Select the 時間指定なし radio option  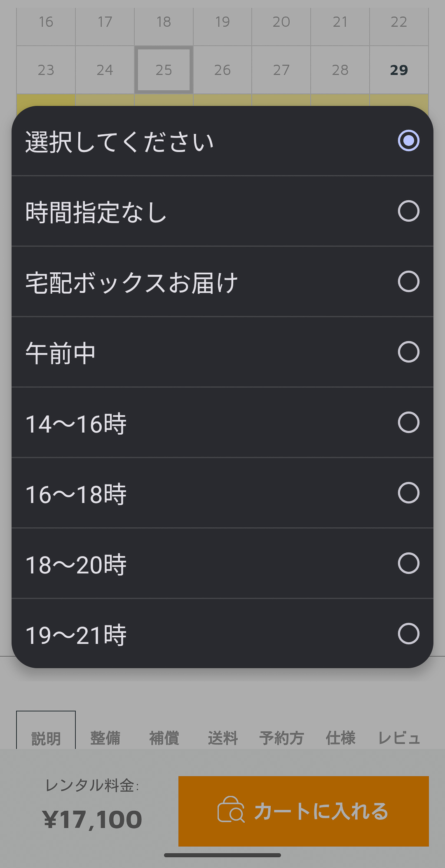pyautogui.click(x=222, y=211)
